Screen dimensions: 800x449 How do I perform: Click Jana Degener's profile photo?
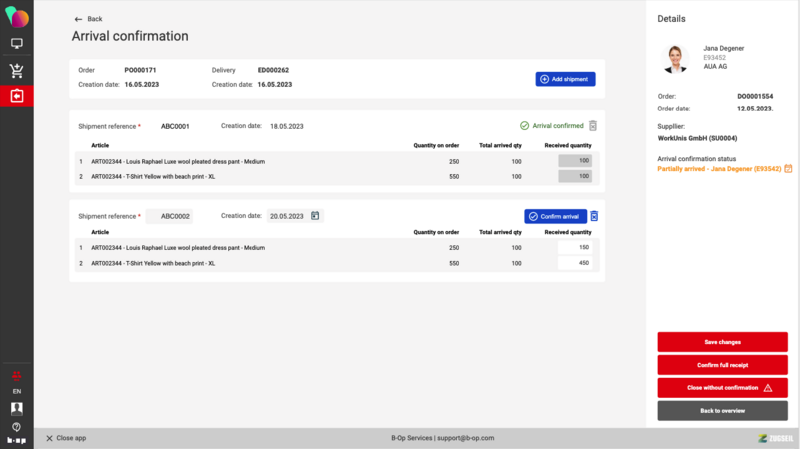tap(675, 59)
